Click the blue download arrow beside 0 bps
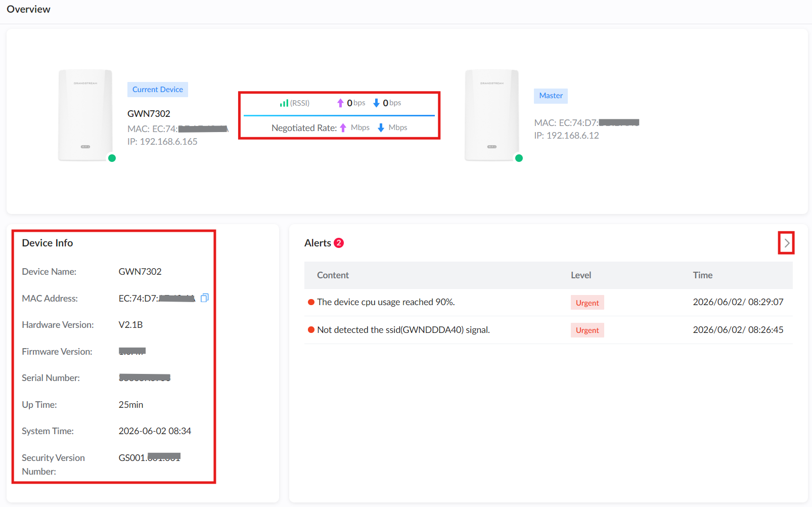812x507 pixels. coord(376,103)
